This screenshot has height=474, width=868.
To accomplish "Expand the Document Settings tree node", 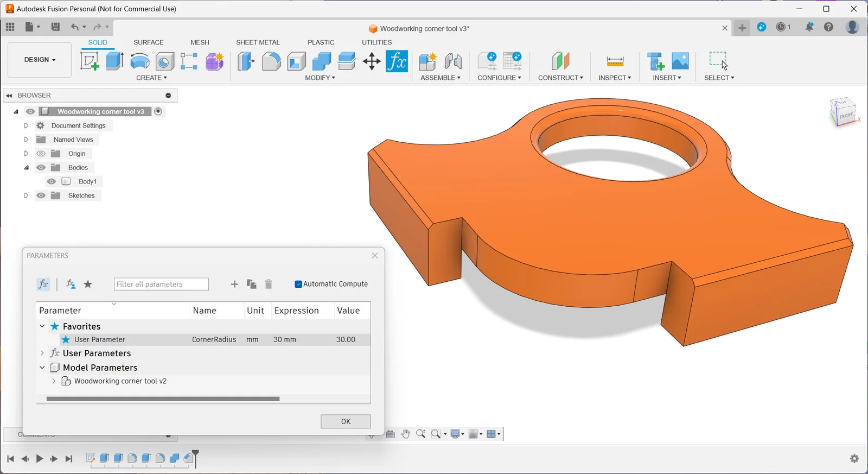I will click(x=26, y=125).
